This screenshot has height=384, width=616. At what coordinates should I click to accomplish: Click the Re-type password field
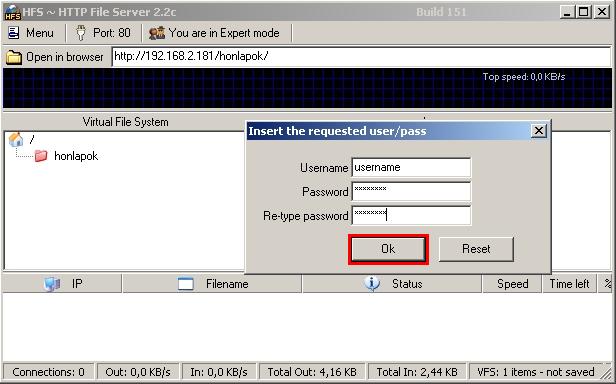coord(411,215)
